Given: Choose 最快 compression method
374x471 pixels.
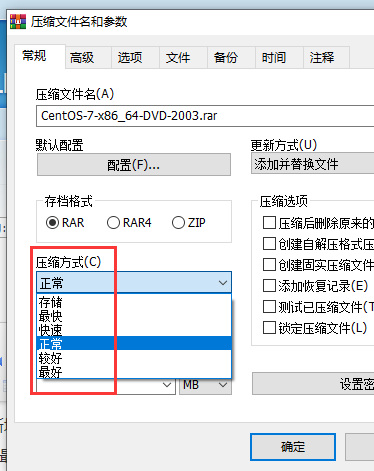Looking at the screenshot, I should (134, 316).
